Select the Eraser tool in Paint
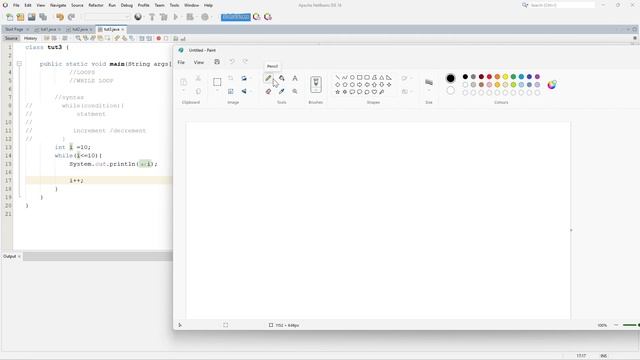The image size is (640, 360). coord(268,91)
